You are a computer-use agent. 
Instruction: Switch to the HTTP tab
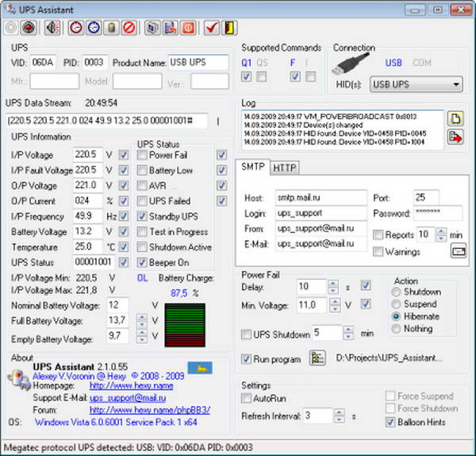pos(283,167)
